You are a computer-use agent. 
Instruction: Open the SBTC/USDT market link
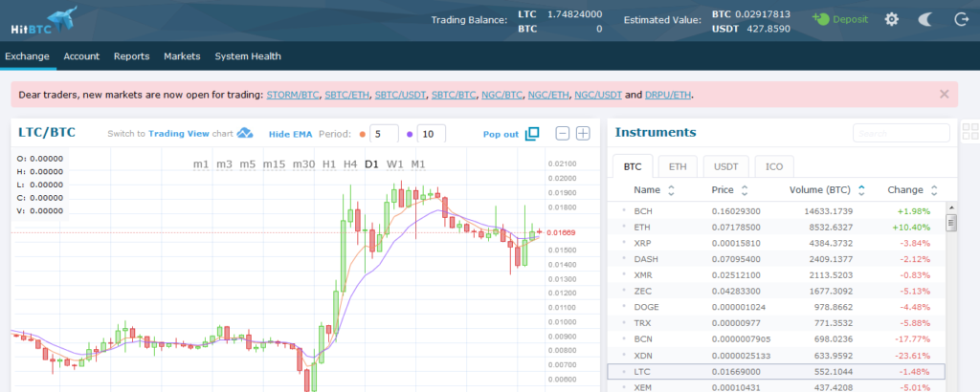tap(401, 95)
